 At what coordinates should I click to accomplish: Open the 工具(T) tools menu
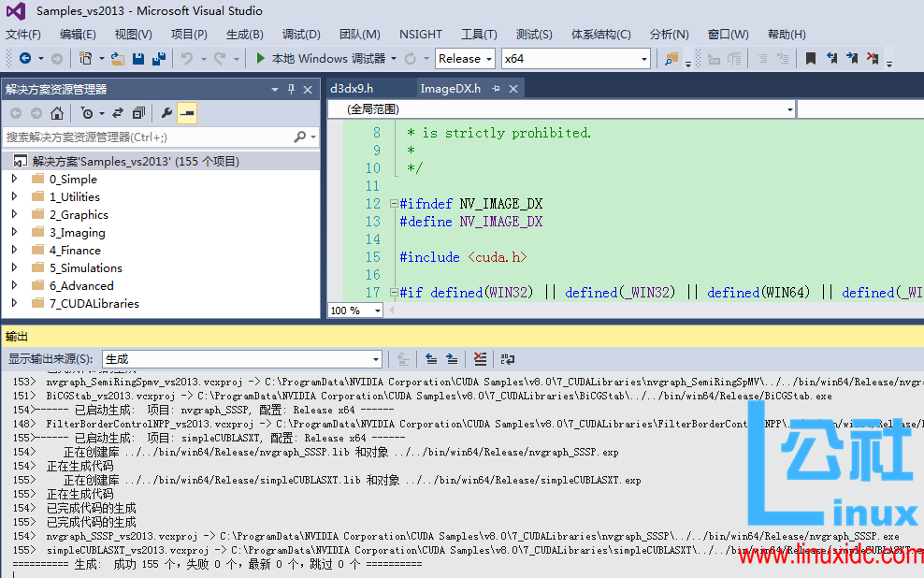tap(479, 35)
